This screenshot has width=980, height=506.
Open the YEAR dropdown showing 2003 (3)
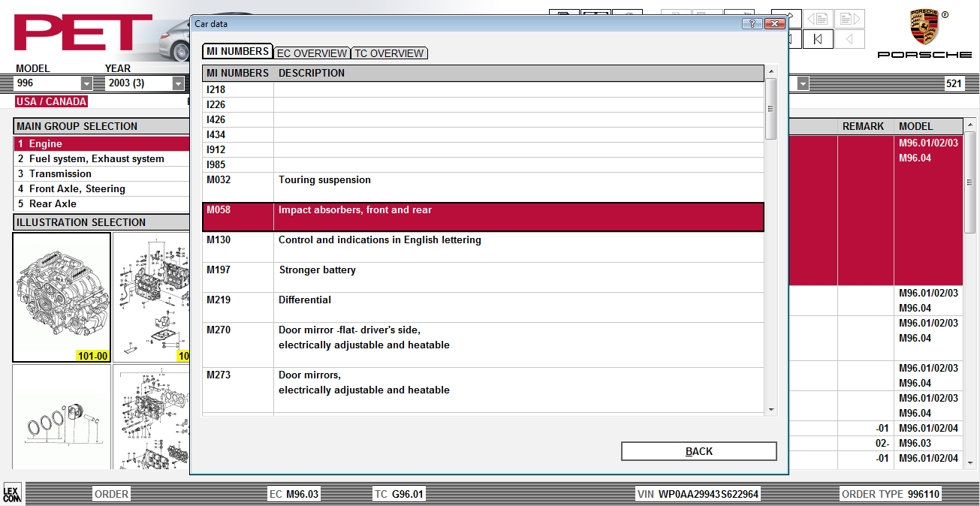[x=178, y=83]
